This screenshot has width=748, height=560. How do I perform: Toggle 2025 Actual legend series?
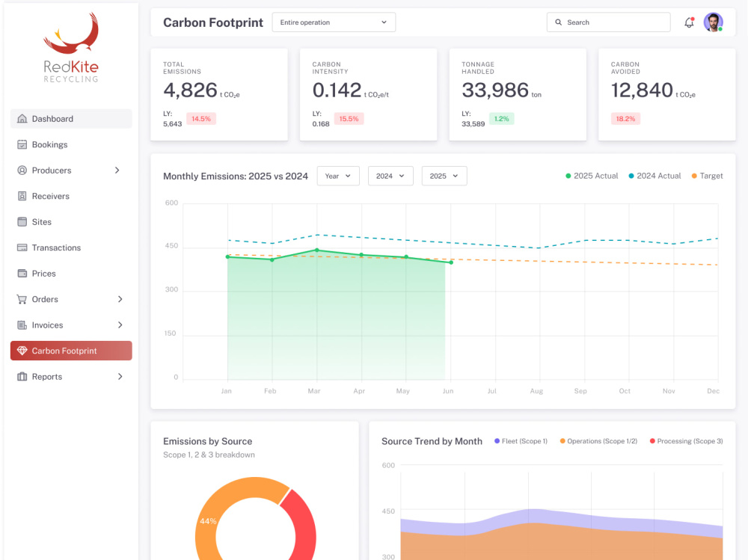[x=592, y=176]
